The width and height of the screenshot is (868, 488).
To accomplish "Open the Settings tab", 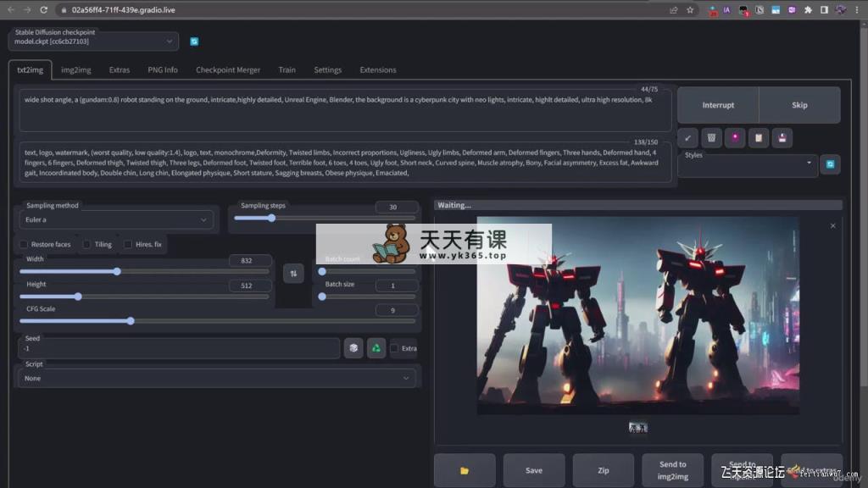I will [328, 69].
